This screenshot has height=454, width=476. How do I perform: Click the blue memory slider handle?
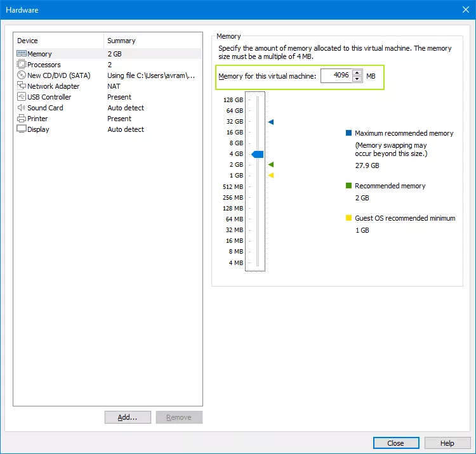click(x=258, y=154)
